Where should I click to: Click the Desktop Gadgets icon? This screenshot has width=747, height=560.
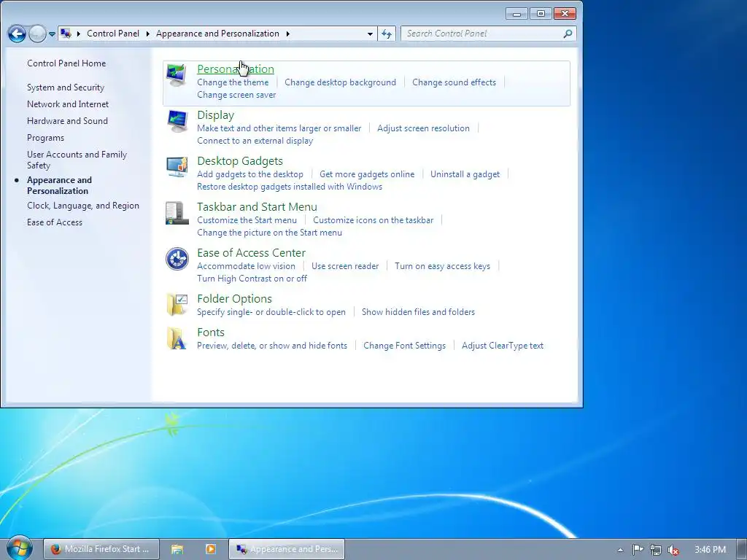tap(177, 167)
